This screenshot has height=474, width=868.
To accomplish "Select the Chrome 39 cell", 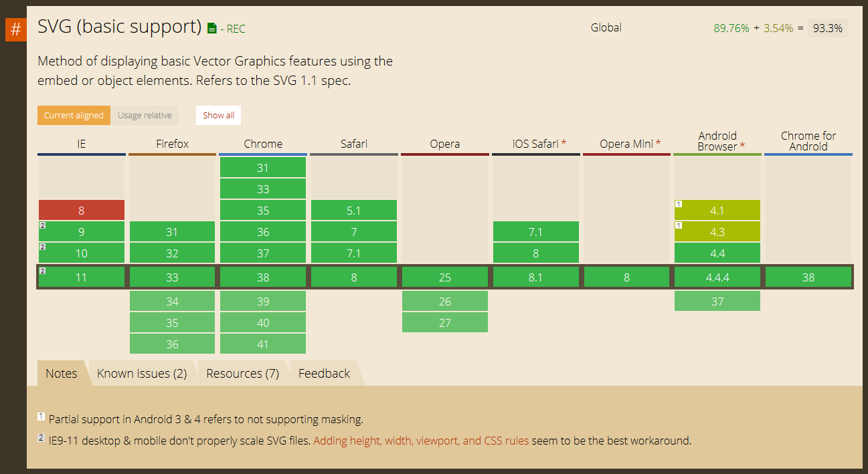I will [263, 301].
